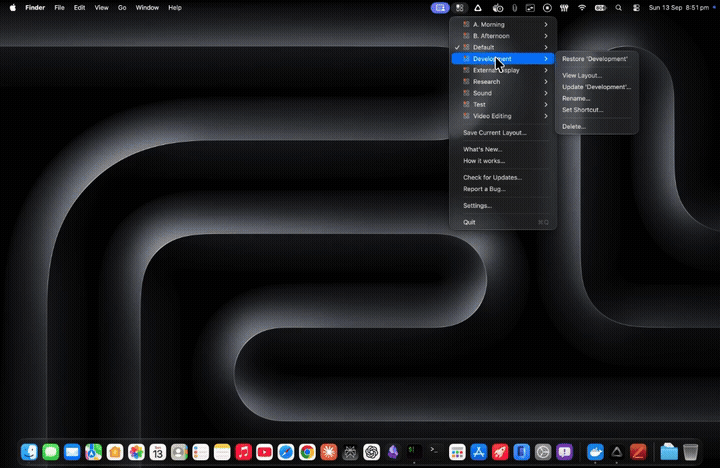Launch Music from the dock
Image resolution: width=720 pixels, height=468 pixels.
[x=243, y=452]
